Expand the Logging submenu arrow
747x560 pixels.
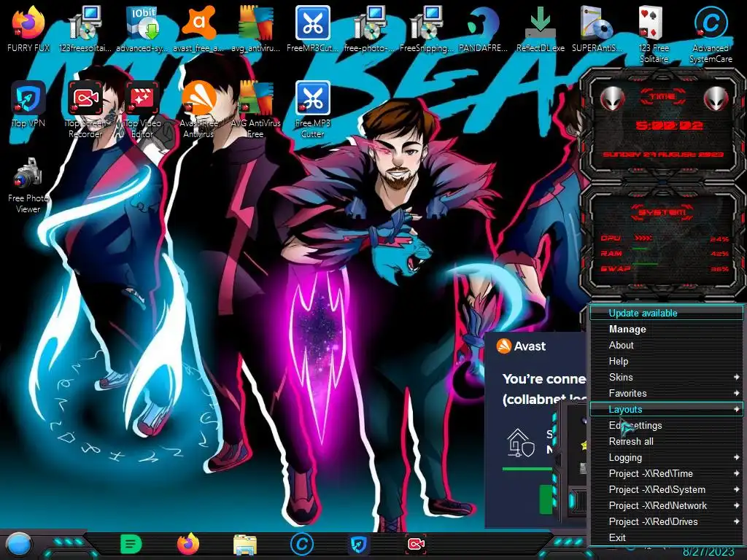[737, 457]
